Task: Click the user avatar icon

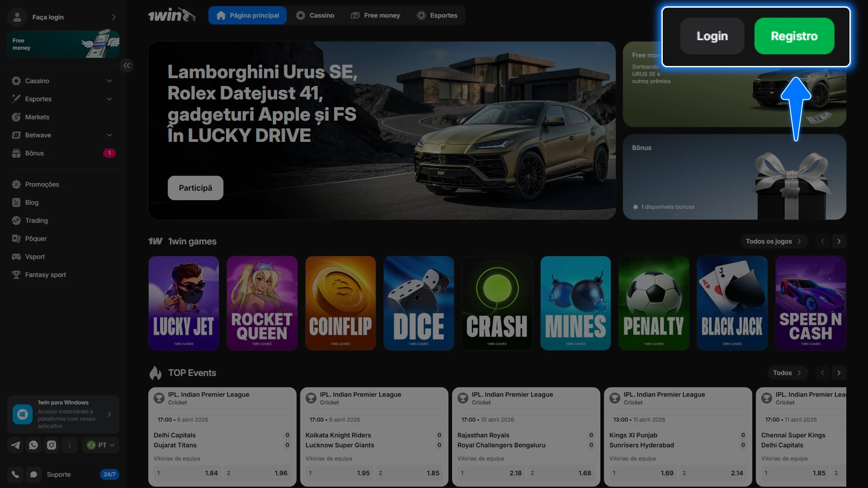Action: click(17, 17)
